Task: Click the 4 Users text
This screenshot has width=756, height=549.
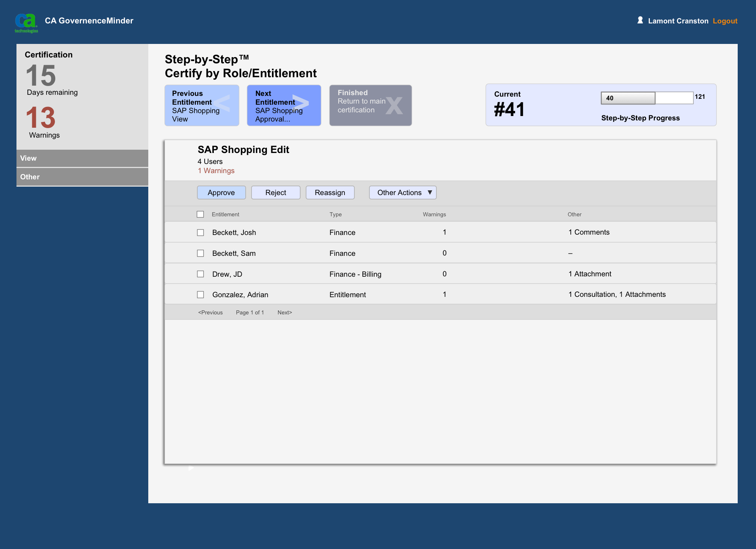Action: pyautogui.click(x=210, y=161)
